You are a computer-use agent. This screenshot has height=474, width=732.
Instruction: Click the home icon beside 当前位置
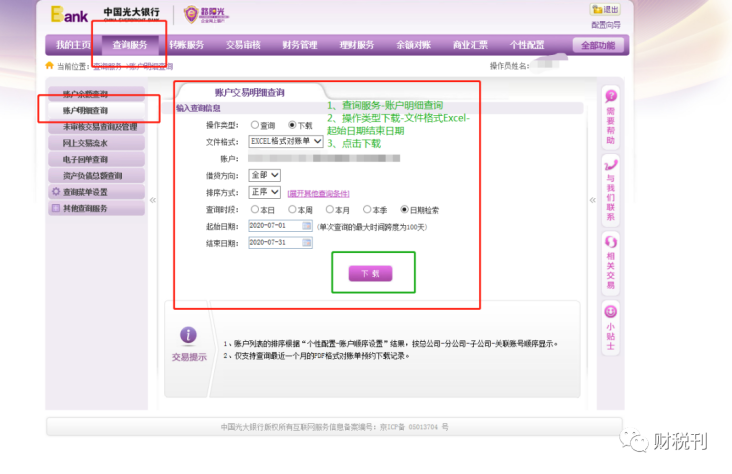(49, 65)
